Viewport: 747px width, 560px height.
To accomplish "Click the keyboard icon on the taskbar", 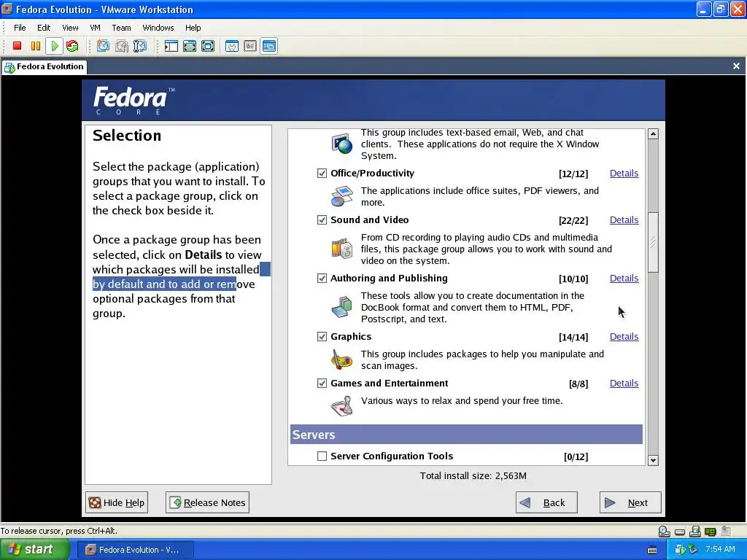I will (x=652, y=550).
